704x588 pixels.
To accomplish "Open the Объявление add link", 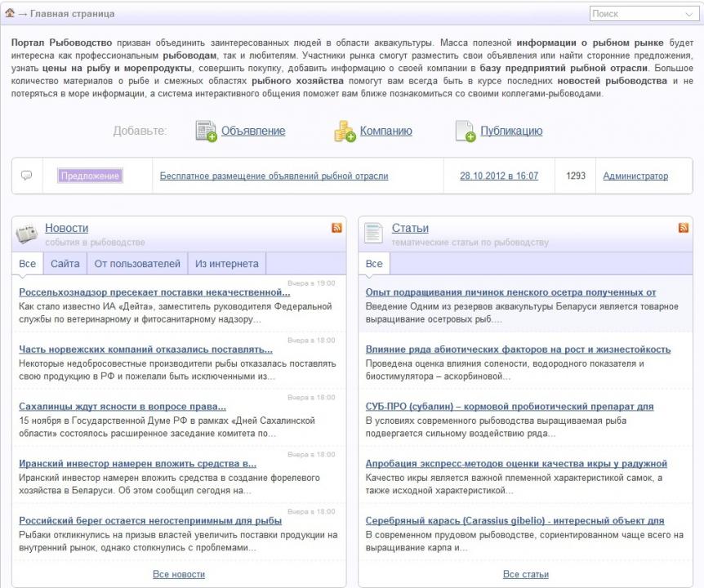I will (x=253, y=131).
